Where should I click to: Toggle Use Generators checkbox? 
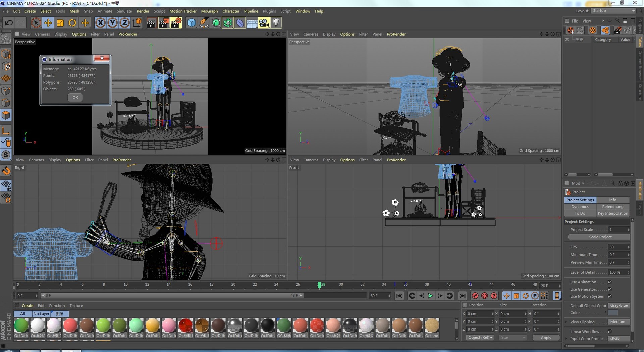[610, 289]
